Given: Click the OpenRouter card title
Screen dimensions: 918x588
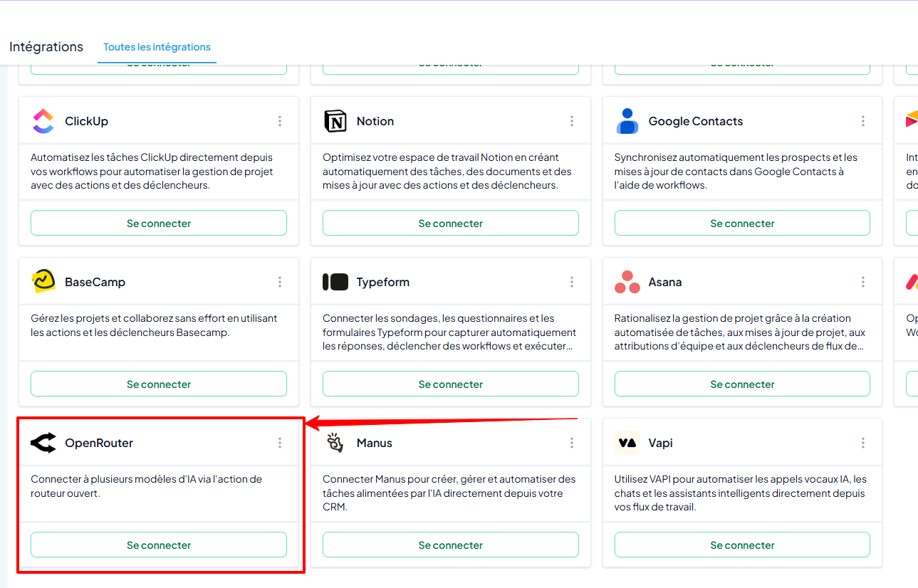Looking at the screenshot, I should [x=99, y=443].
